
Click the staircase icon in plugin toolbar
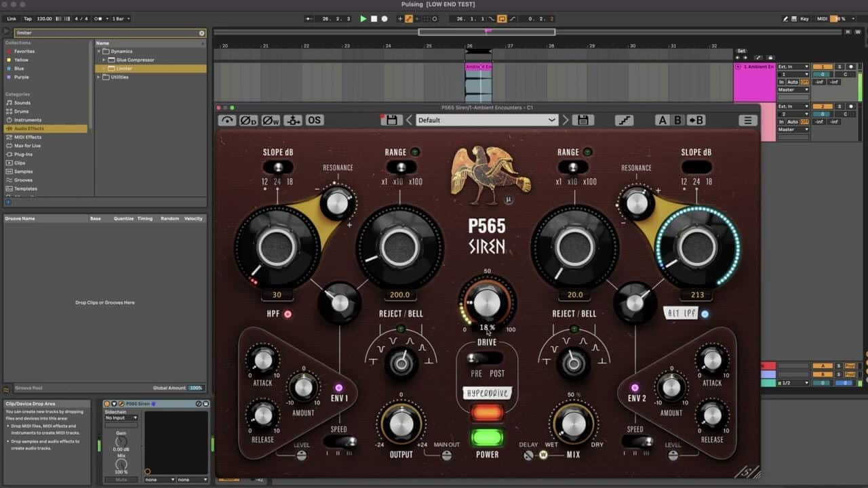coord(624,120)
